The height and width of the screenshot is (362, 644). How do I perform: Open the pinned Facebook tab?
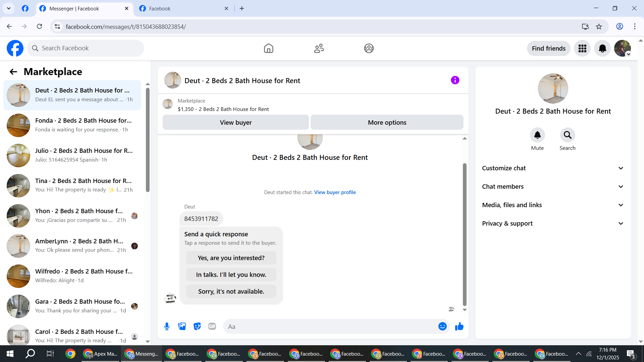click(25, 9)
